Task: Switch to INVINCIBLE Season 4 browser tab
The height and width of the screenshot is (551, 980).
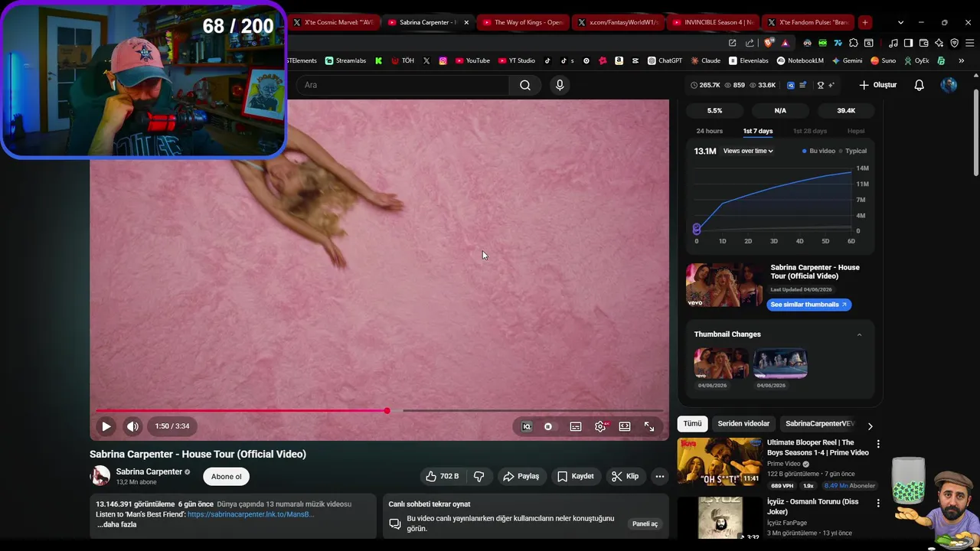Action: point(712,22)
